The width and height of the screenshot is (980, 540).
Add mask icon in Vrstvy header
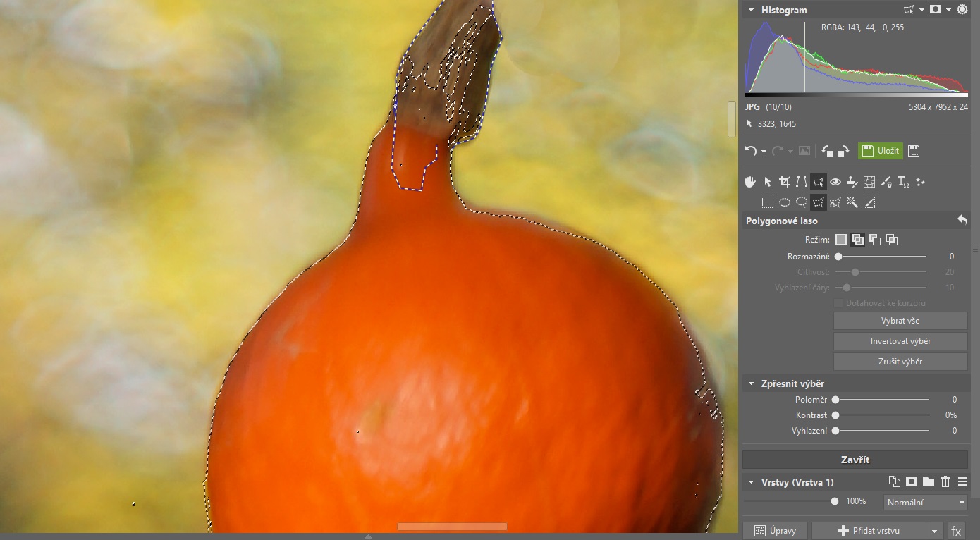[912, 482]
